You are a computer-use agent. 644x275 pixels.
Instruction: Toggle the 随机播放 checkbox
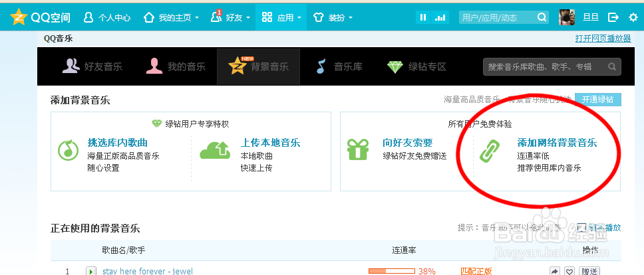click(581, 227)
